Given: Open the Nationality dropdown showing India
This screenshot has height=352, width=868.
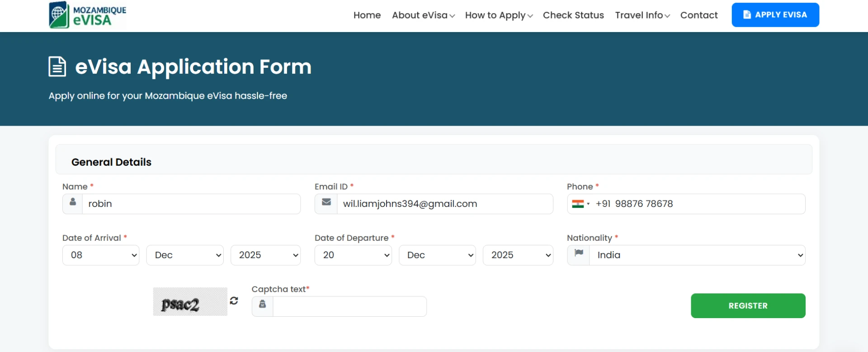Looking at the screenshot, I should (697, 255).
